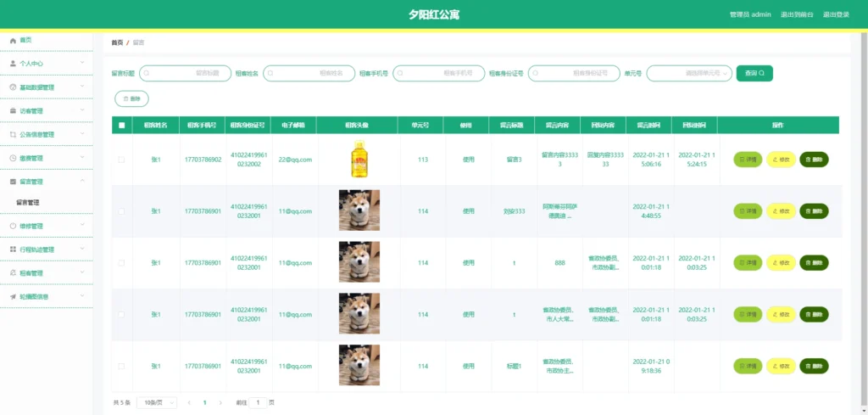
Task: Toggle the select-all checkbox in table header
Action: [x=122, y=126]
